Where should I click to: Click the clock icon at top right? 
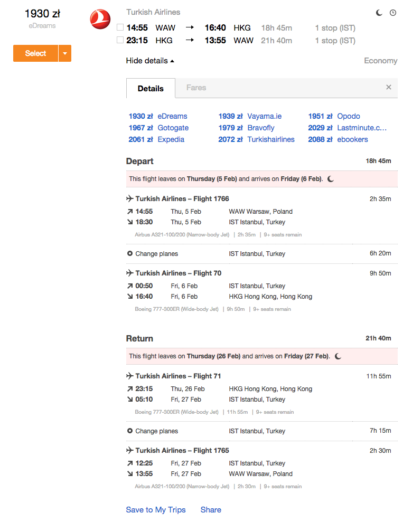tap(393, 13)
